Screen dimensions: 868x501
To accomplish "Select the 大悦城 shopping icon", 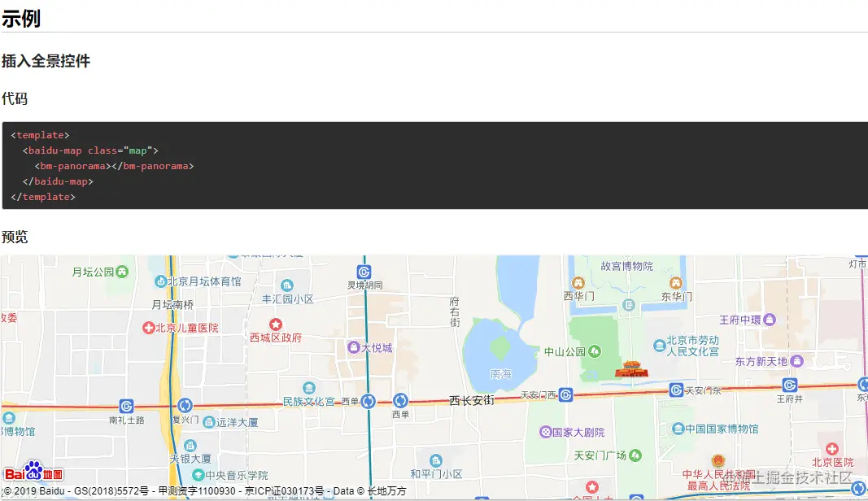I will click(x=354, y=347).
